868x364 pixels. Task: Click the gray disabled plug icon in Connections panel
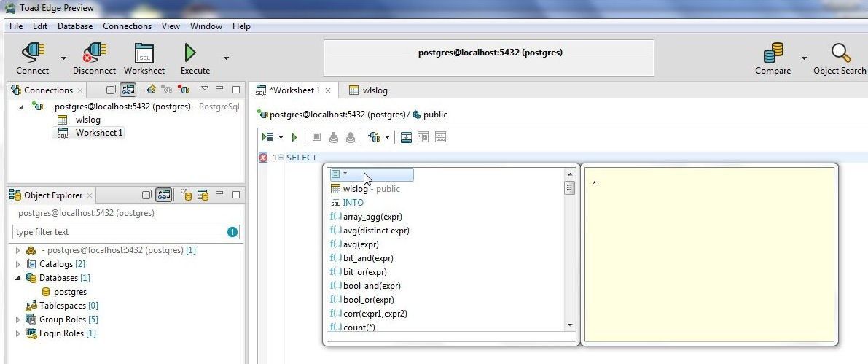166,89
